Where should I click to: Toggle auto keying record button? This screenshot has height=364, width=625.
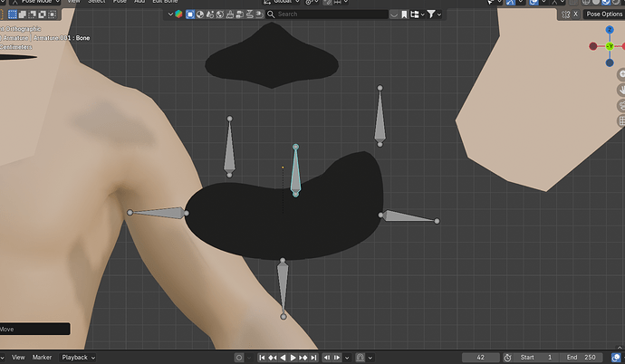coord(239,358)
